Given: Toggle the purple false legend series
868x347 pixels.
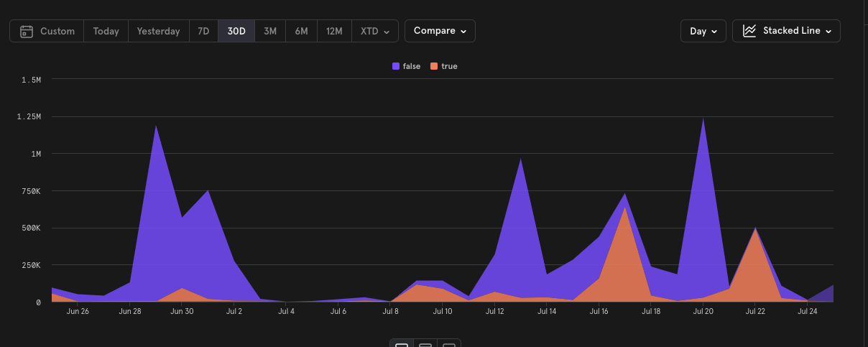Looking at the screenshot, I should [x=407, y=66].
